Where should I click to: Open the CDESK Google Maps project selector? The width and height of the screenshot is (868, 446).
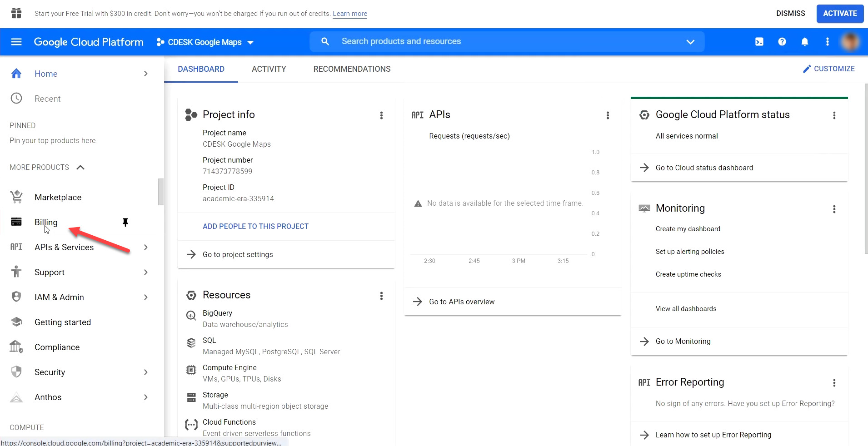coord(205,42)
